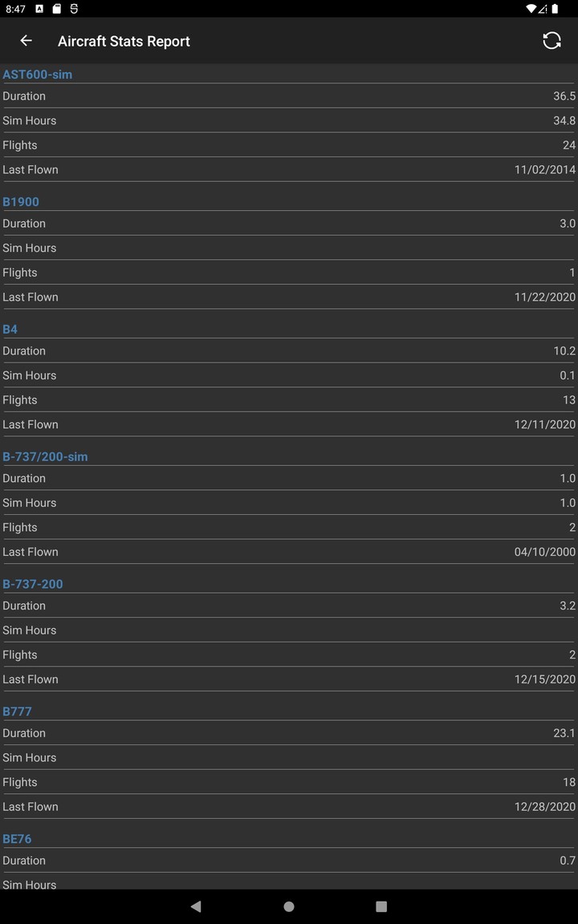Screen dimensions: 578x924
Task: Tap the clock in the status bar
Action: click(14, 10)
